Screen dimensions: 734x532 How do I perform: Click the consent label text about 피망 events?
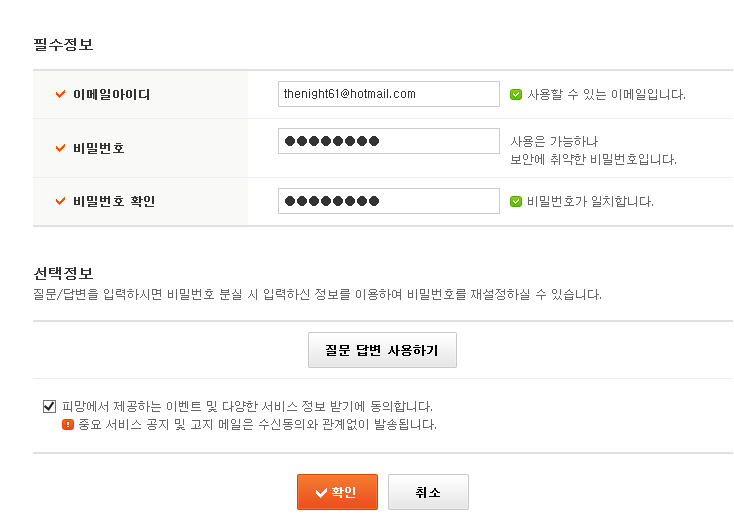click(x=247, y=406)
